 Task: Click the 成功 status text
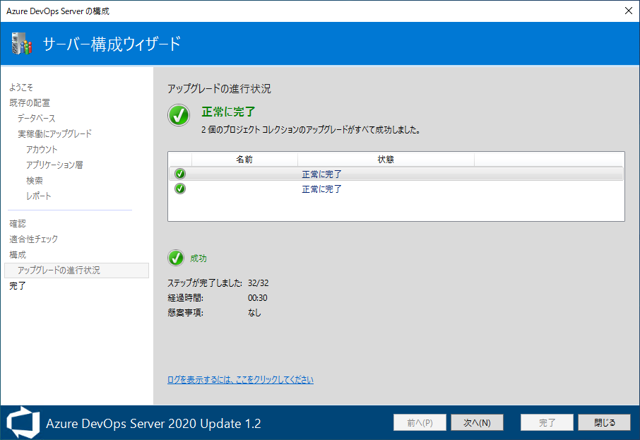pos(198,258)
